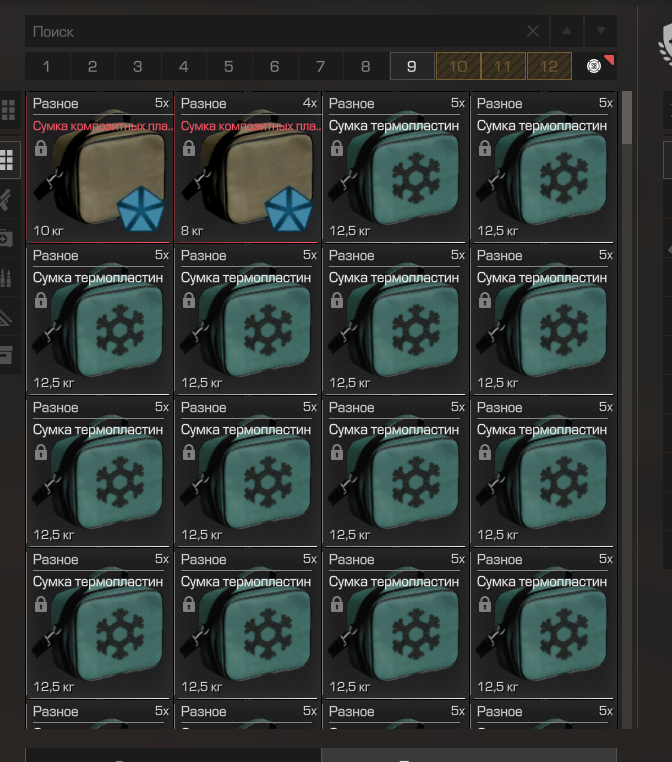
Task: Open locked gold tab 10
Action: [x=458, y=66]
